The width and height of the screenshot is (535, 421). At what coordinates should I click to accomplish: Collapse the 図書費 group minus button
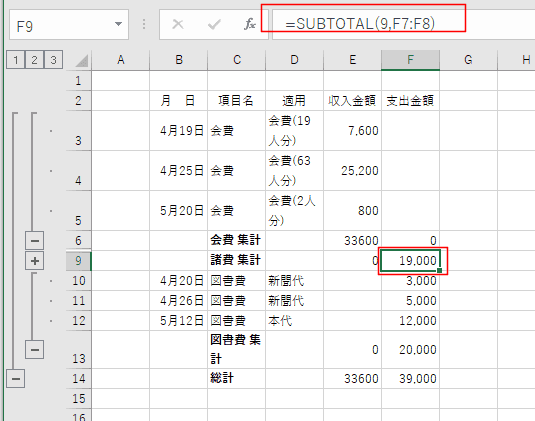(x=34, y=350)
